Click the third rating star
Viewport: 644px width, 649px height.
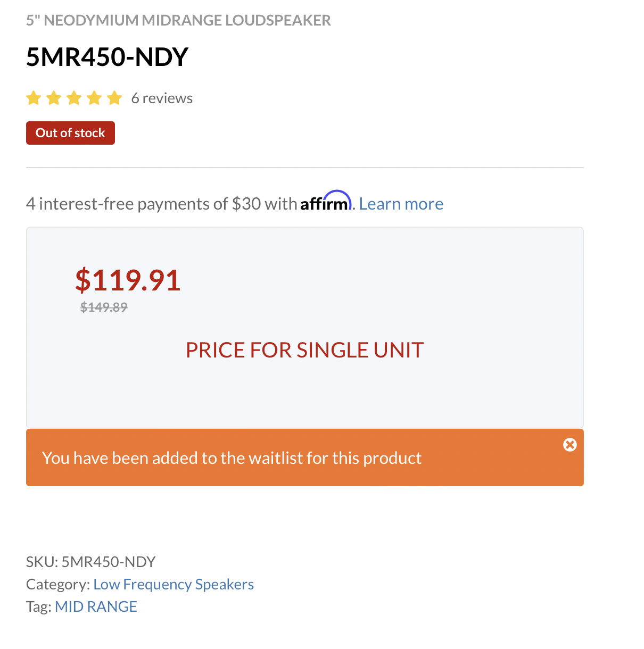click(x=74, y=98)
